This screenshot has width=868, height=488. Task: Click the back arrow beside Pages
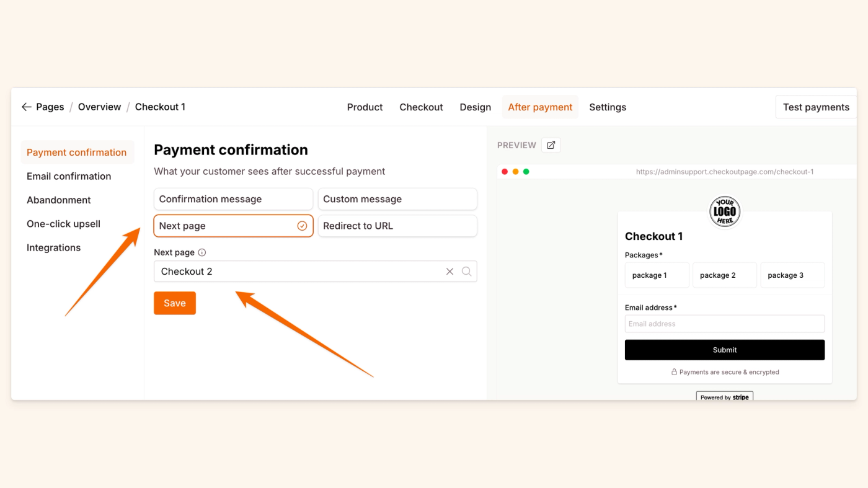26,107
